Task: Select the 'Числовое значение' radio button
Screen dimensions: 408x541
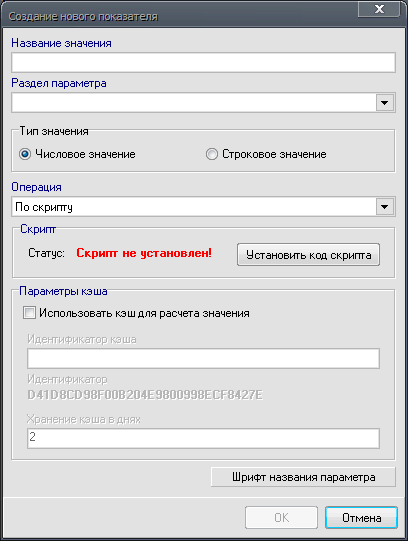Action: 25,154
